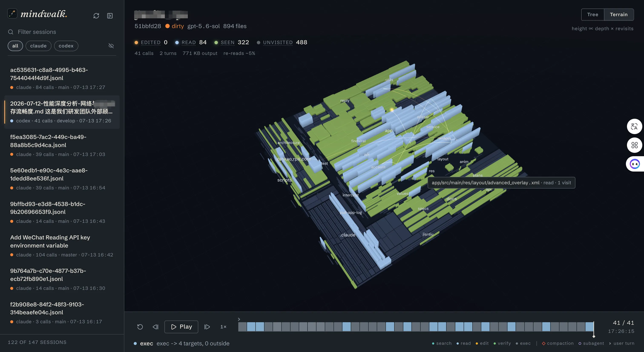Change the 1× playback speed
The image size is (644, 352).
coord(223,327)
